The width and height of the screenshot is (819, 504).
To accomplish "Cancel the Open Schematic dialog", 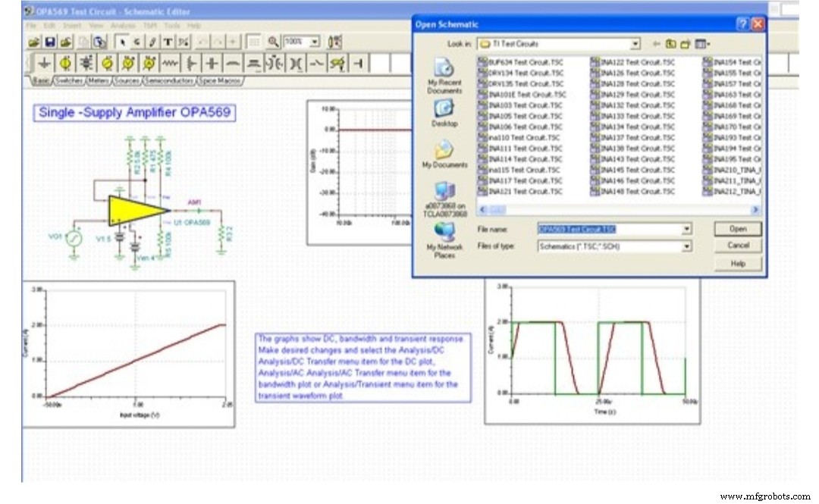I will (736, 245).
